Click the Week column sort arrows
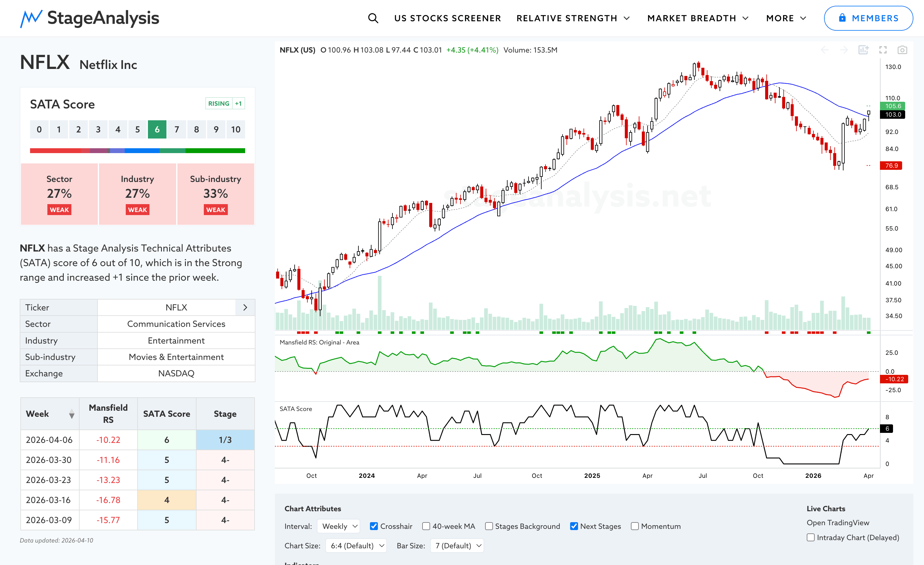Screen dimensions: 924x565 coord(71,414)
